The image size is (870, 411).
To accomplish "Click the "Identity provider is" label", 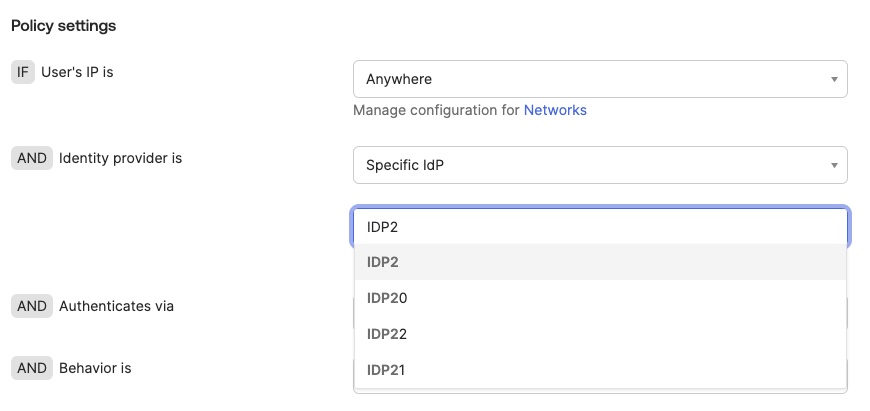I will pos(120,158).
